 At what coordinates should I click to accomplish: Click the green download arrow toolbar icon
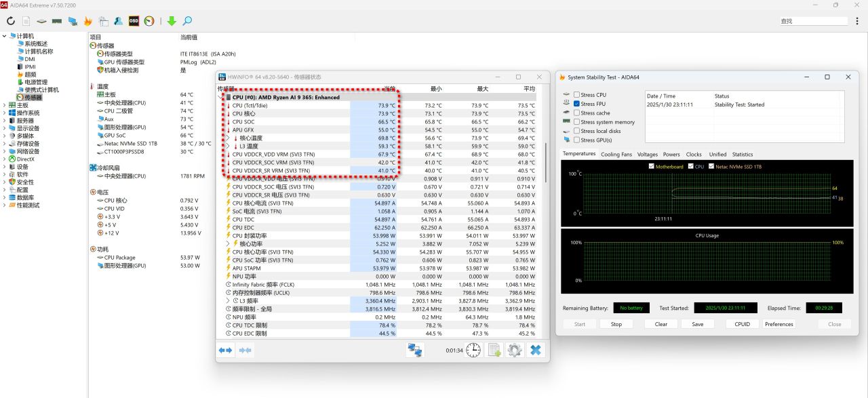[x=172, y=21]
